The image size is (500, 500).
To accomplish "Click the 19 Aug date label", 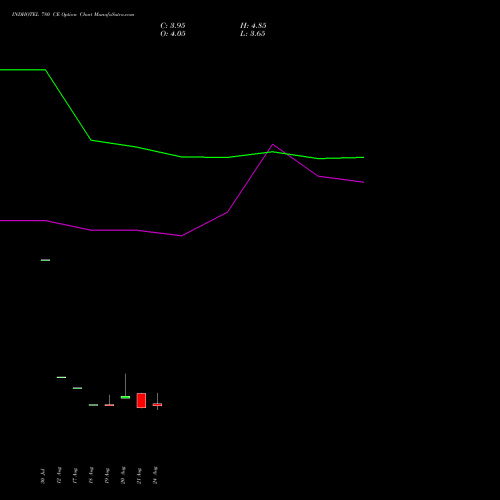I will (107, 476).
